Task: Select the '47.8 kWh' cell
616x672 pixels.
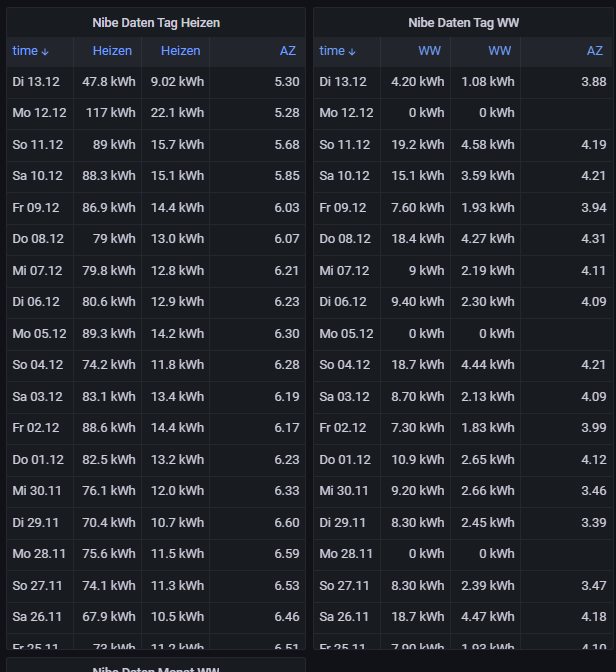Action: (x=109, y=81)
